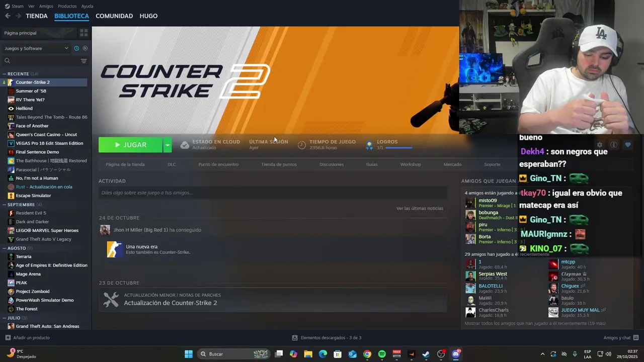Open Tienda de puntos link
This screenshot has width=644, height=362.
pyautogui.click(x=279, y=164)
